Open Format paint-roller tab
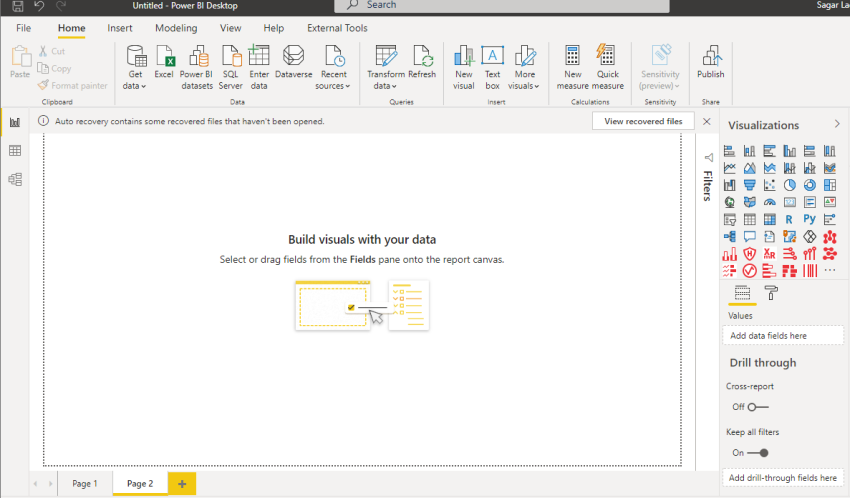 coord(771,293)
